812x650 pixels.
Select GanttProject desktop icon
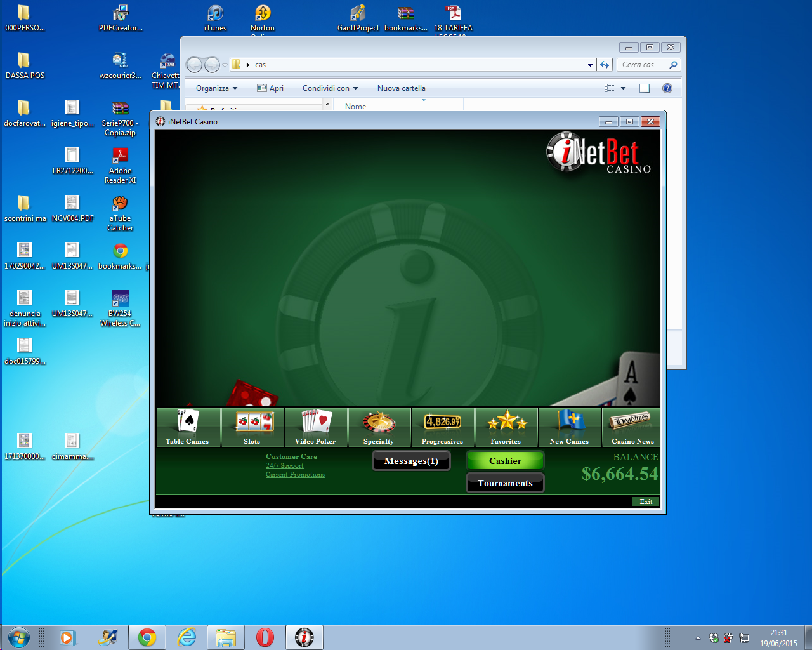pyautogui.click(x=358, y=18)
